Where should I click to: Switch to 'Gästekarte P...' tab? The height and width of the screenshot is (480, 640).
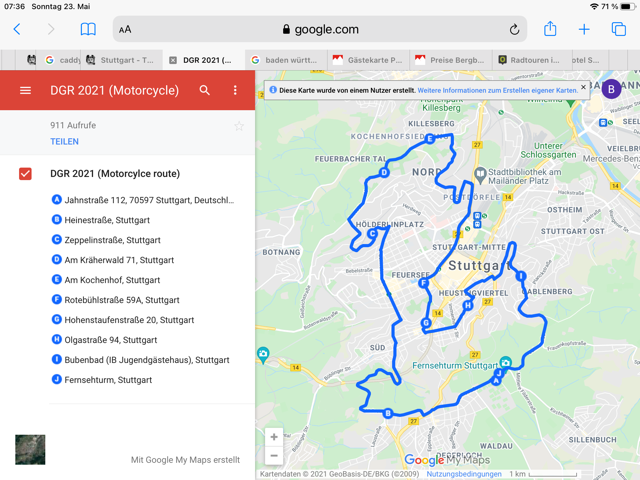[x=369, y=60]
